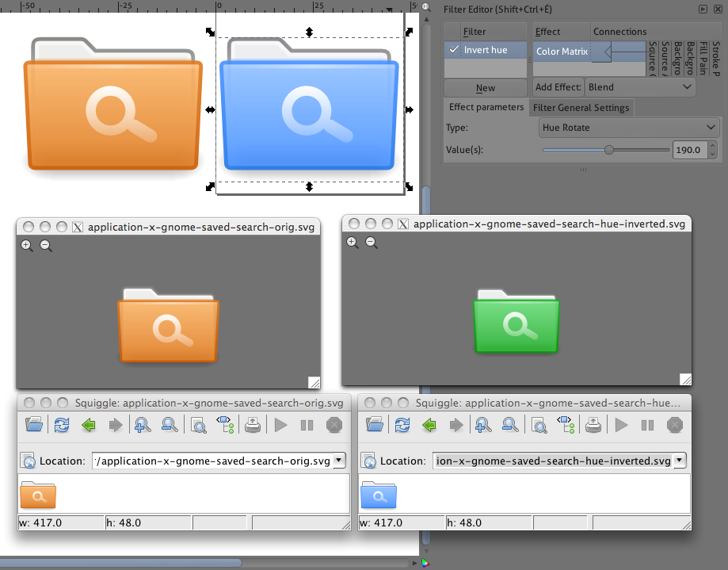This screenshot has width=728, height=570.
Task: Switch to the Filter General Settings tab
Action: 581,107
